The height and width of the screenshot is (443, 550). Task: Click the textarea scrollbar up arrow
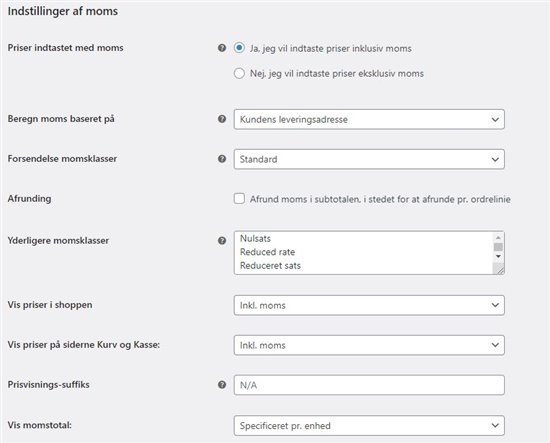[x=498, y=238]
